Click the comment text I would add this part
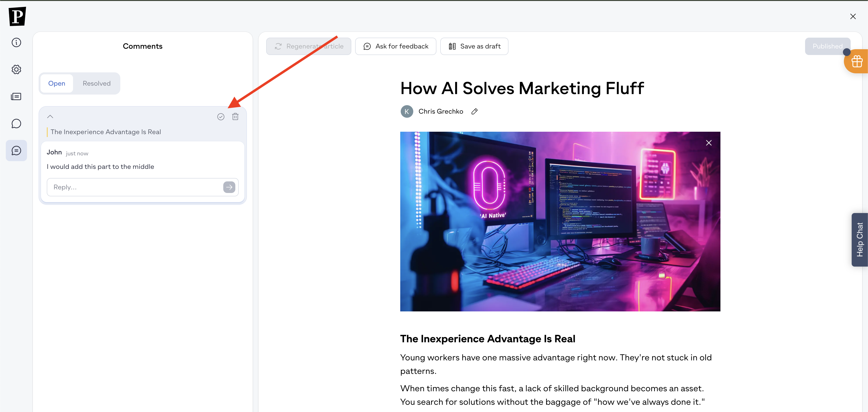Viewport: 868px width, 412px height. click(x=100, y=166)
